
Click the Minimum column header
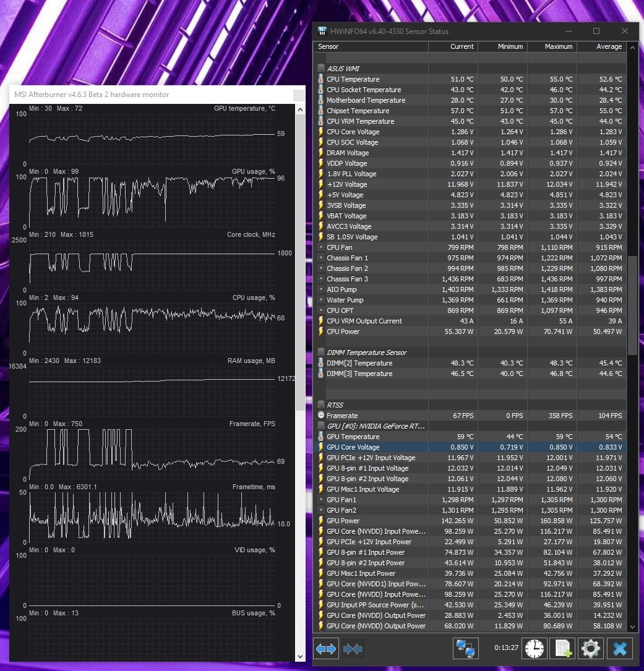pos(503,46)
